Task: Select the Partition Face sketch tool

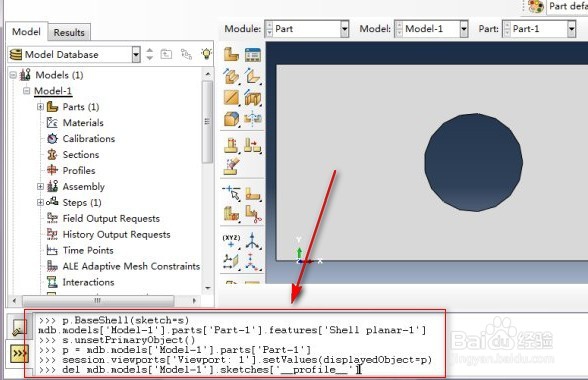Action: click(253, 194)
